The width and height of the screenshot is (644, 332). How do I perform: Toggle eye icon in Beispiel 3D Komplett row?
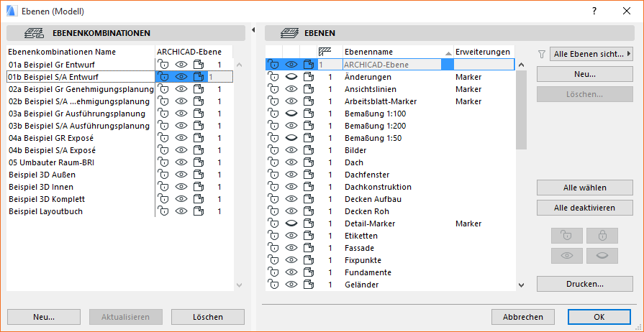[x=181, y=199]
